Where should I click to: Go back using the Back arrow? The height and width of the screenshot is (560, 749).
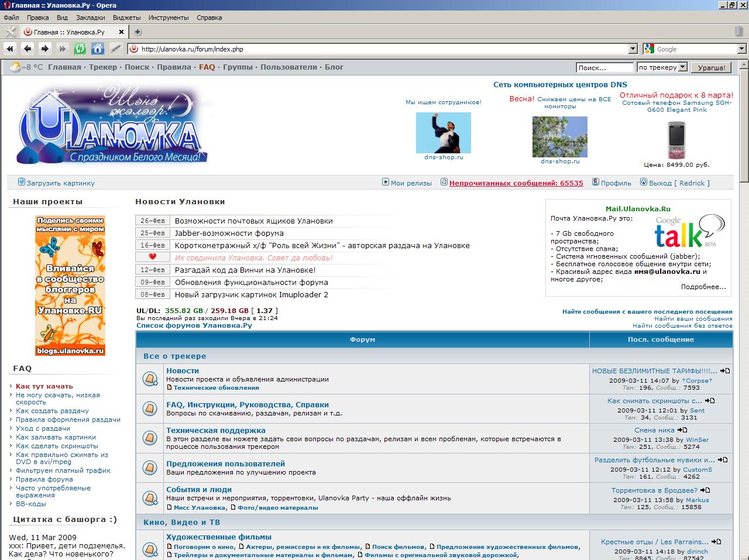(x=28, y=49)
